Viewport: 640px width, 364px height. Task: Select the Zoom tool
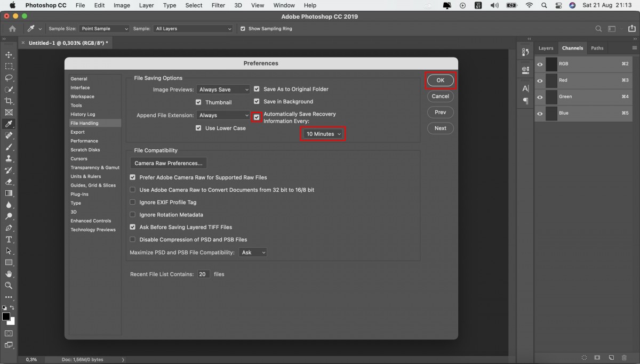click(x=9, y=285)
